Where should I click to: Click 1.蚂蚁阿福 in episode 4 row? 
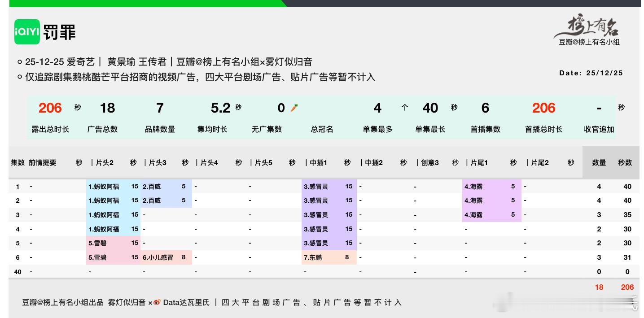coord(104,229)
